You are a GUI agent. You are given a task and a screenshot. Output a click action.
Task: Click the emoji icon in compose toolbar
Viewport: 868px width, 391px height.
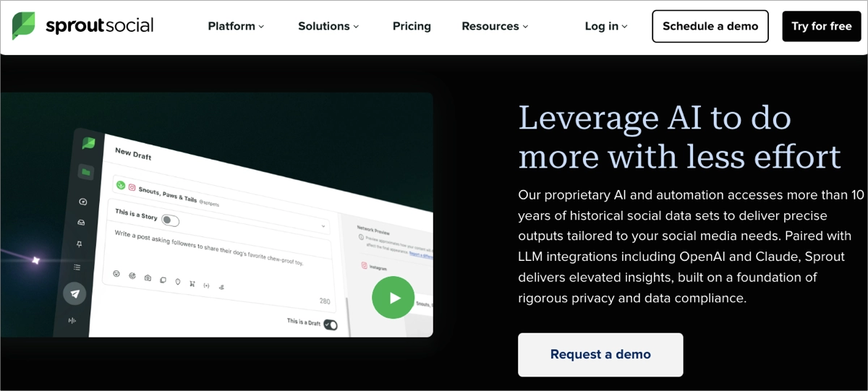click(x=116, y=274)
